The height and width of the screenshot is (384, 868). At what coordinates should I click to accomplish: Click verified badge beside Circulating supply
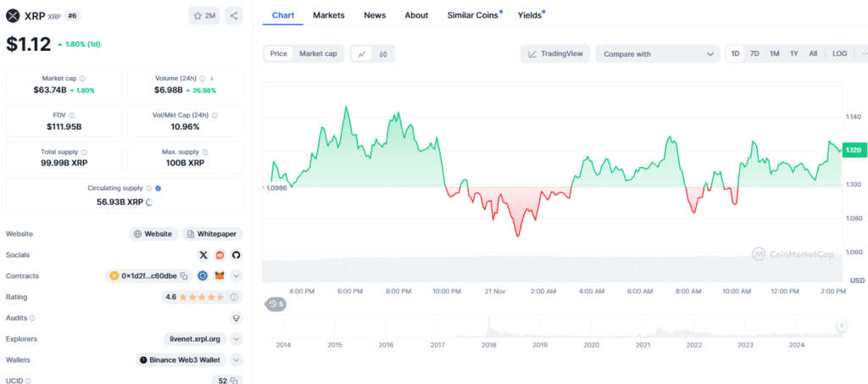click(159, 188)
